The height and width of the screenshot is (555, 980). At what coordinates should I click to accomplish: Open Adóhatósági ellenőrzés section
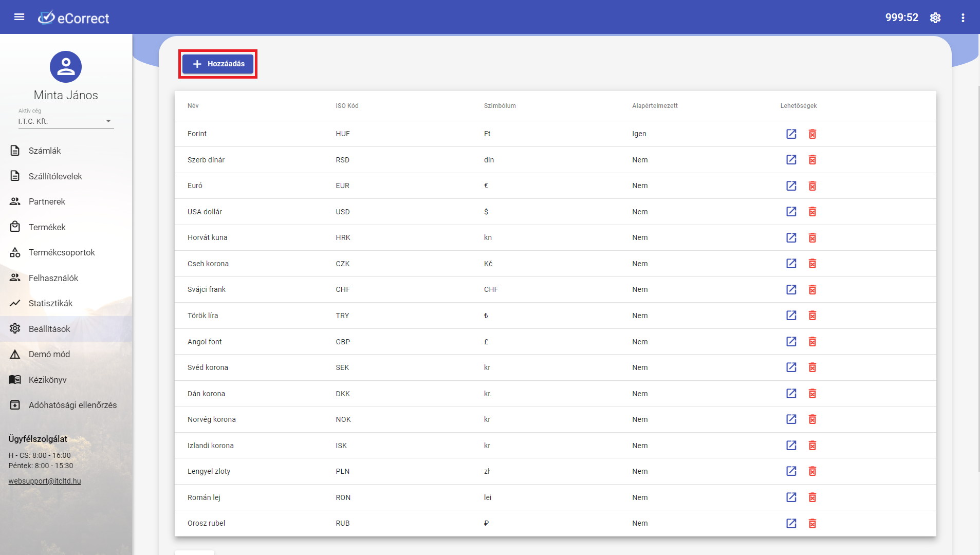click(72, 405)
